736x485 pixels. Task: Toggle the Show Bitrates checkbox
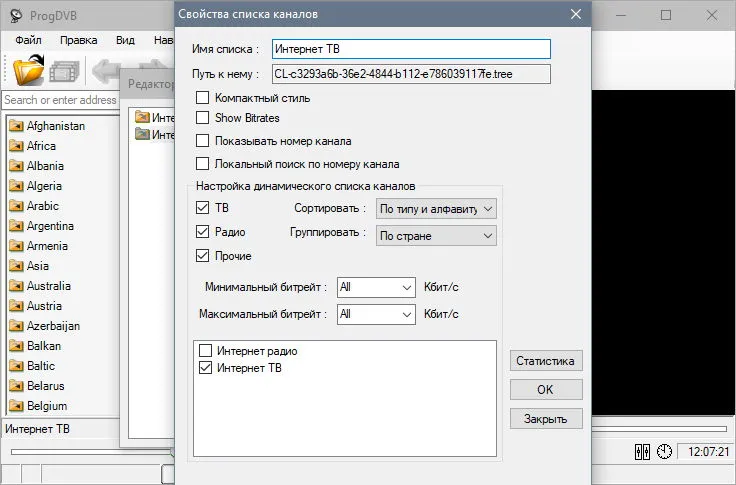pyautogui.click(x=202, y=117)
